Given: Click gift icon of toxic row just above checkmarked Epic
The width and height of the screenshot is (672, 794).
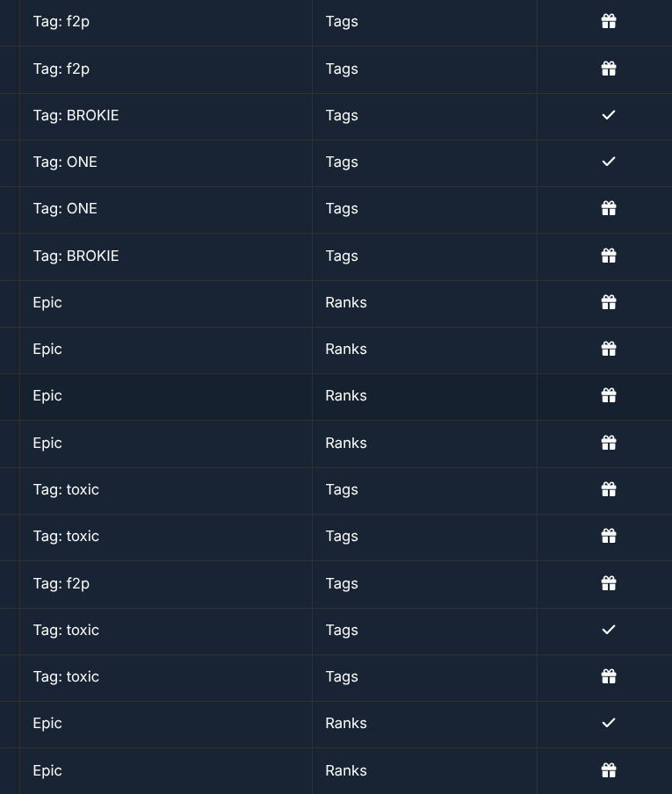Looking at the screenshot, I should (x=609, y=676).
